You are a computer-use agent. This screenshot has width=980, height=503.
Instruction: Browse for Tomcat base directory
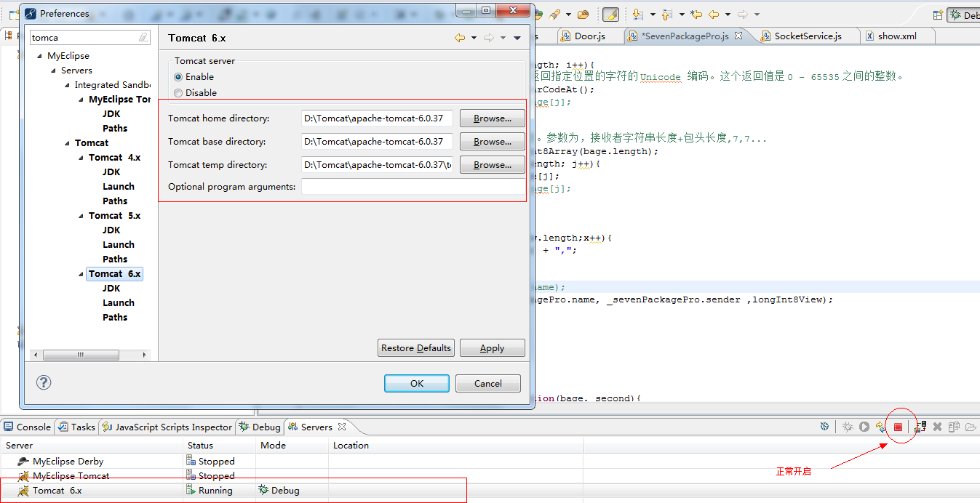pos(492,142)
